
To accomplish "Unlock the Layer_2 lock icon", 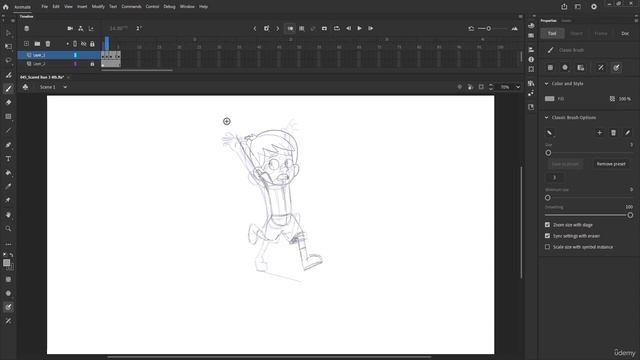I will point(92,64).
